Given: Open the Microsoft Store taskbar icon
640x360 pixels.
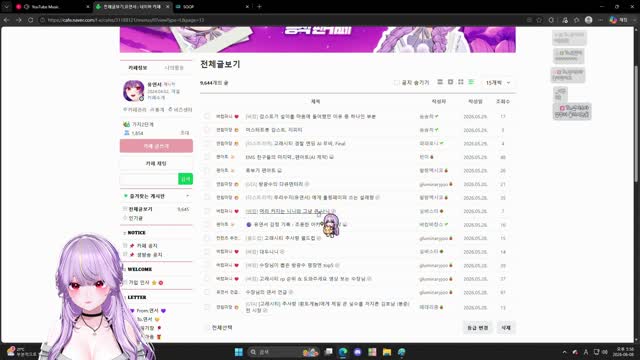Looking at the screenshot, I should point(372,352).
